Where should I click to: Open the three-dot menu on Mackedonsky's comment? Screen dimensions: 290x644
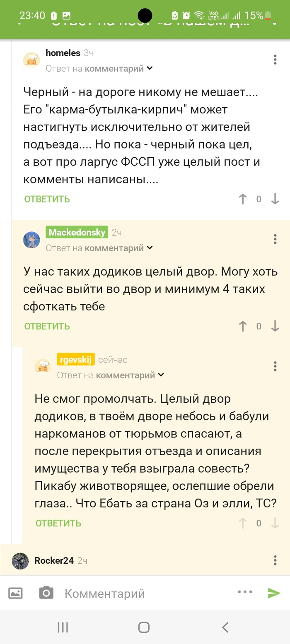[275, 239]
